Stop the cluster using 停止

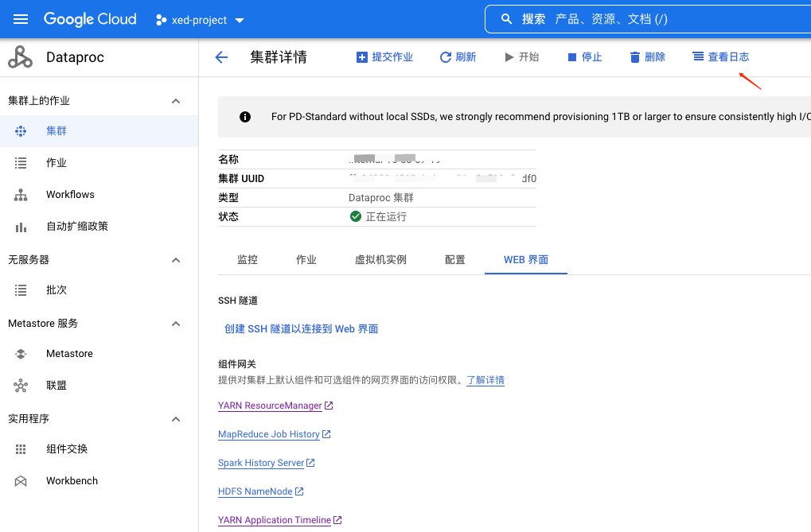pyautogui.click(x=584, y=57)
